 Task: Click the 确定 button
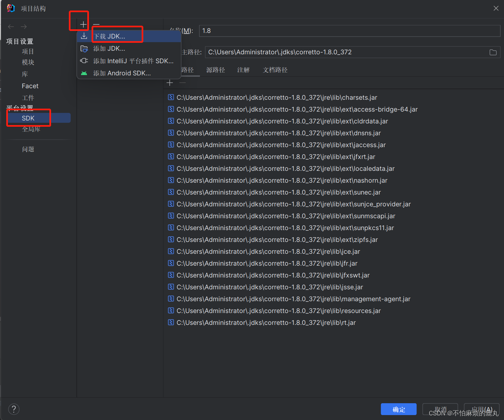coord(399,409)
